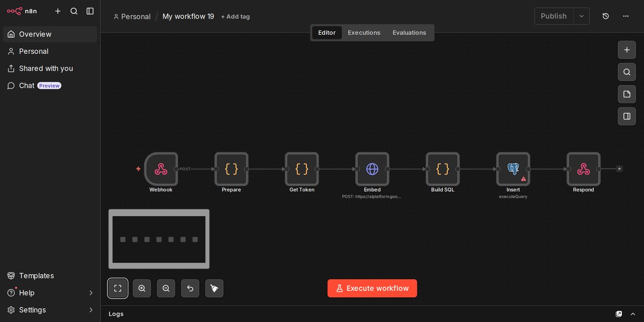Click the canvas search nodes button
The width and height of the screenshot is (644, 322).
pos(627,72)
